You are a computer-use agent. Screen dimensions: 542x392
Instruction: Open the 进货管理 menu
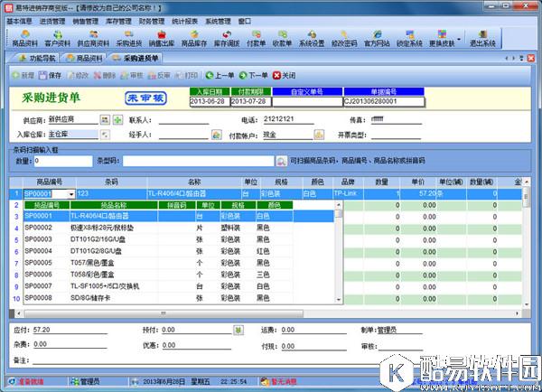pos(52,21)
